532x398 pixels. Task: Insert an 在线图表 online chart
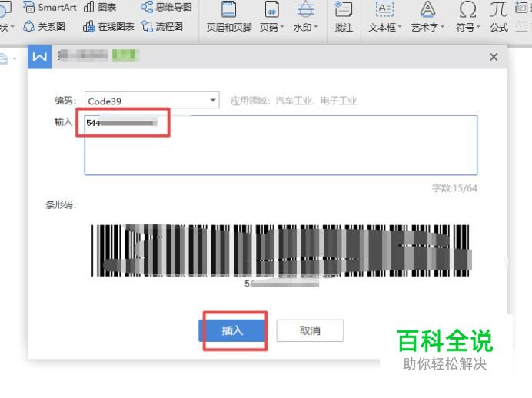(108, 26)
